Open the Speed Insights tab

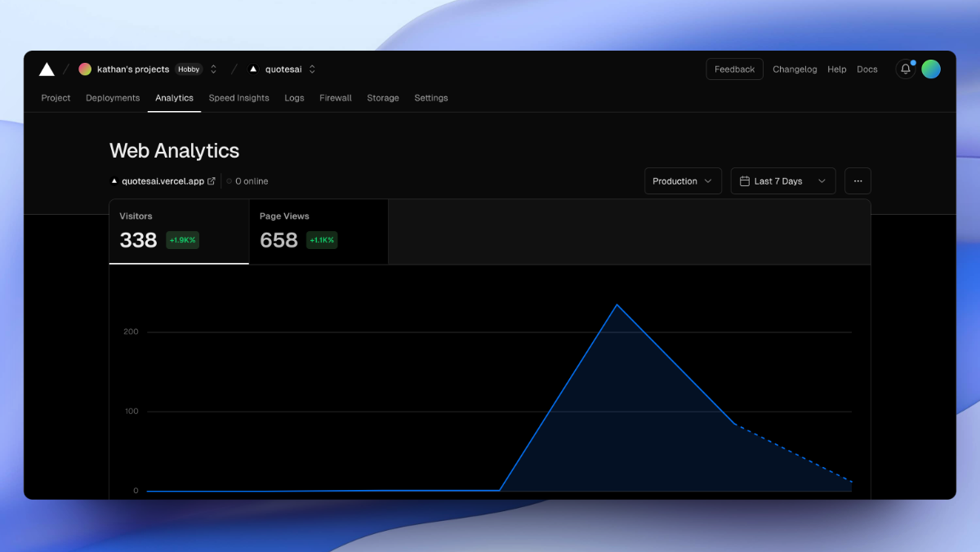[x=238, y=98]
